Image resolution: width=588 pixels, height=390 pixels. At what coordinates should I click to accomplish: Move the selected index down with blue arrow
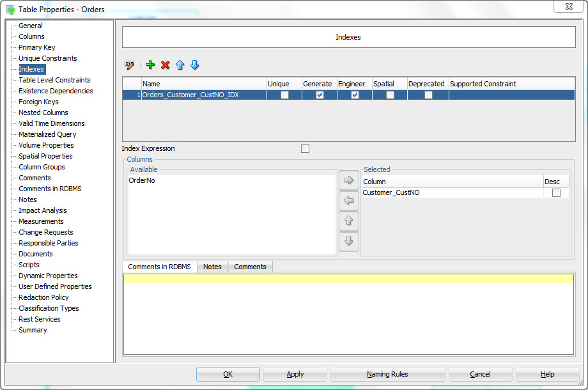[194, 65]
